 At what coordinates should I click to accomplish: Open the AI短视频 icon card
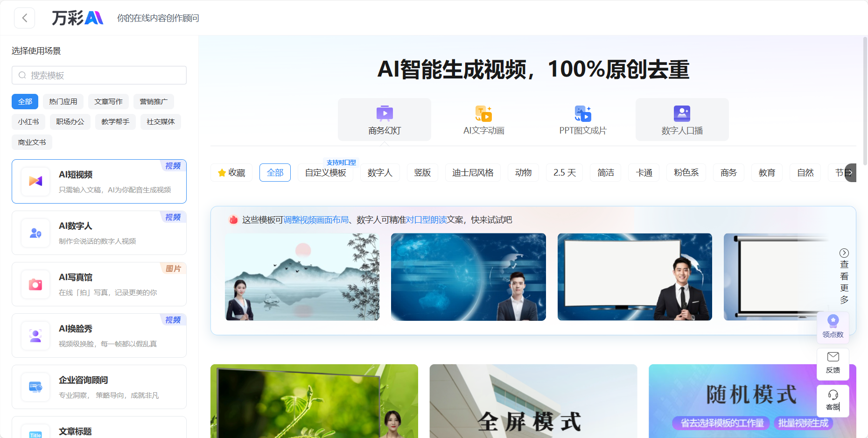click(x=35, y=181)
